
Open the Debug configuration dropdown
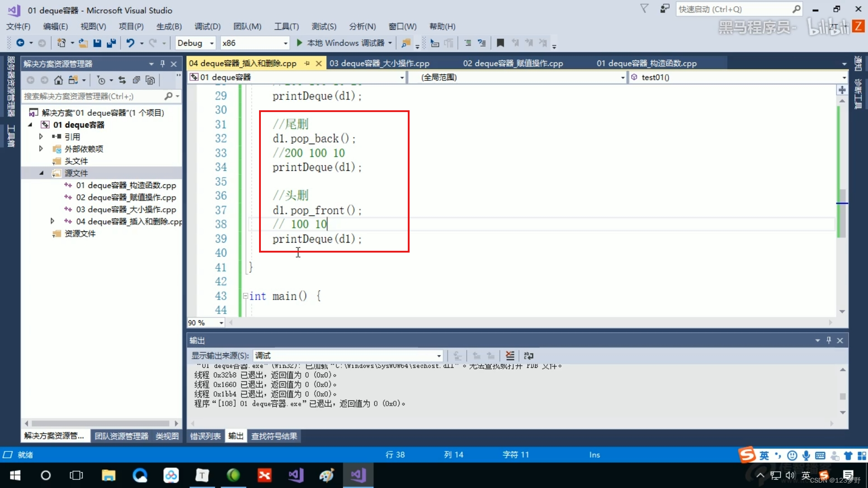(x=212, y=43)
